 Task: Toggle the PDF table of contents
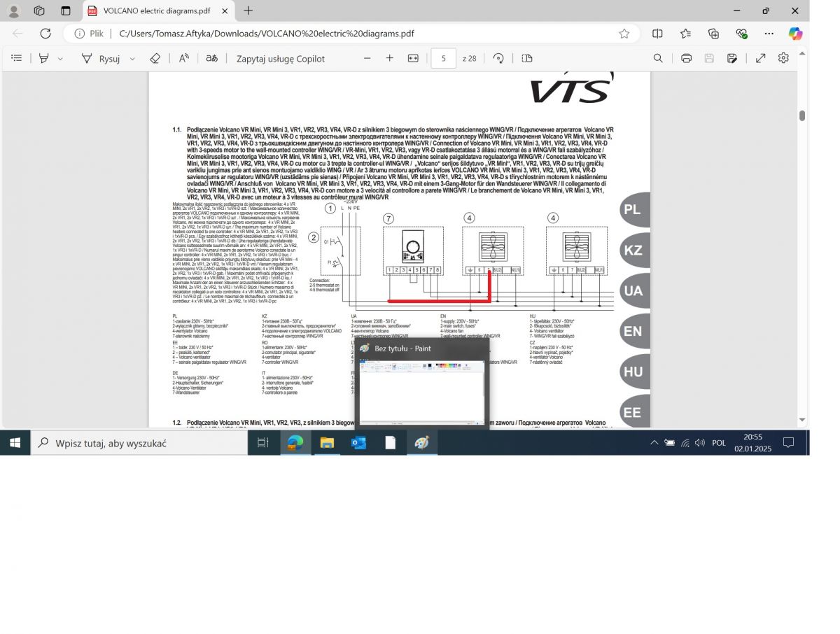[17, 59]
